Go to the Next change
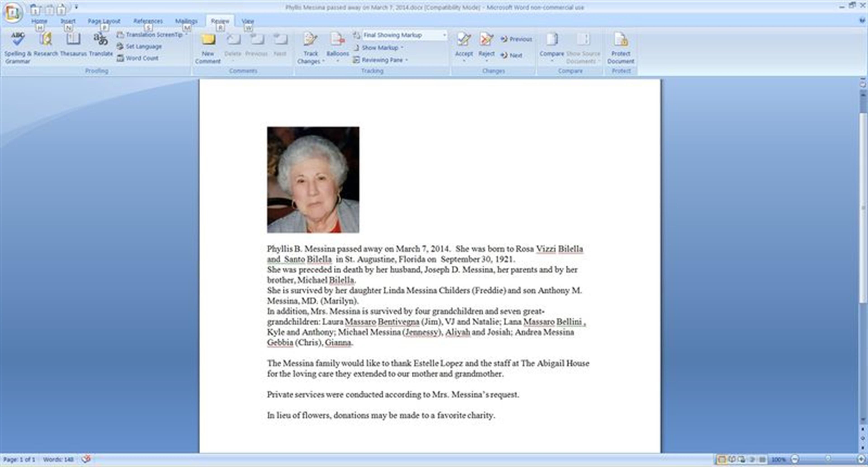 [512, 55]
